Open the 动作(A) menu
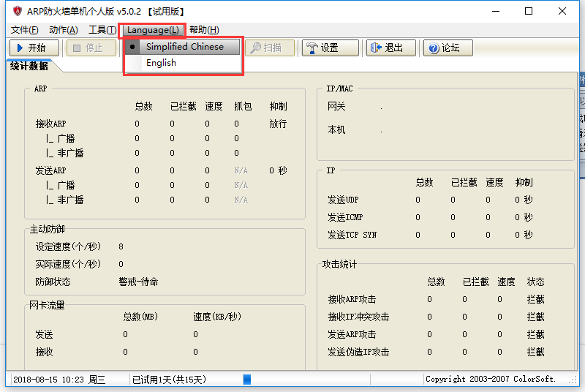The height and width of the screenshot is (392, 585). click(63, 30)
